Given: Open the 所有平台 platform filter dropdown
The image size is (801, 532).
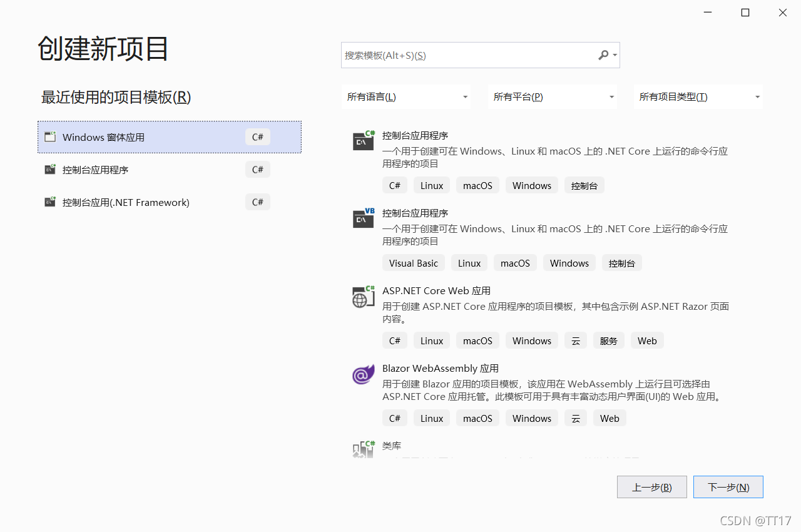Looking at the screenshot, I should 553,97.
